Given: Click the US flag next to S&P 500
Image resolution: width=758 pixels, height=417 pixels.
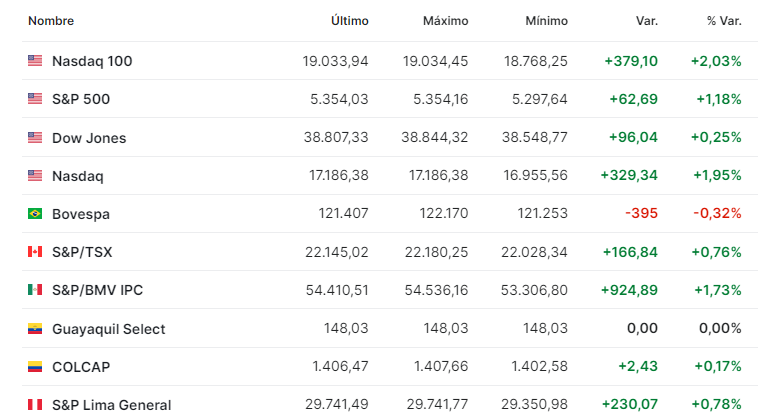Looking at the screenshot, I should pos(35,99).
